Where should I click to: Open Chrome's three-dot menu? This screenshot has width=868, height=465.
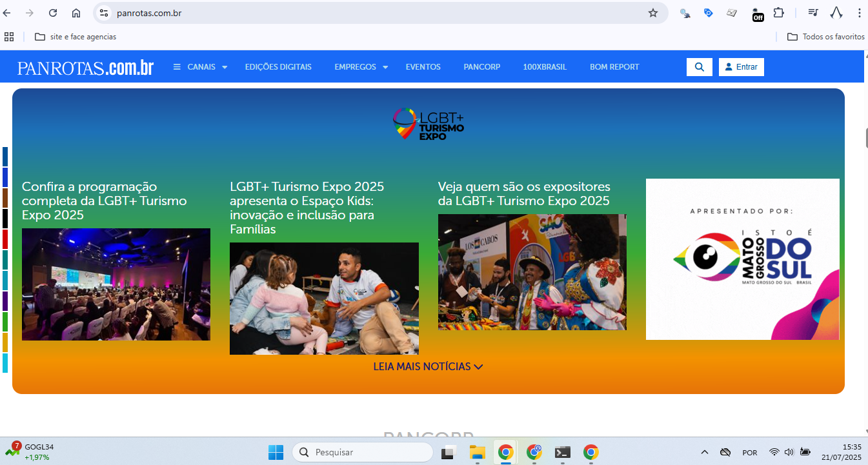[x=859, y=13]
